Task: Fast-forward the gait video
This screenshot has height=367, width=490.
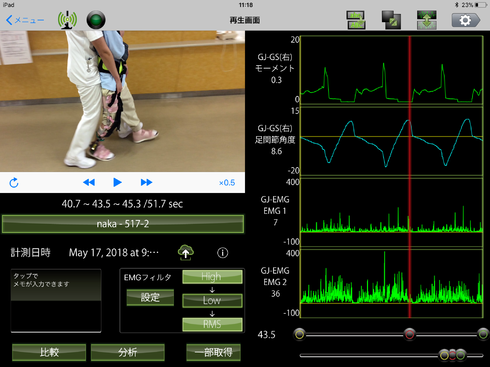Action: tap(146, 182)
